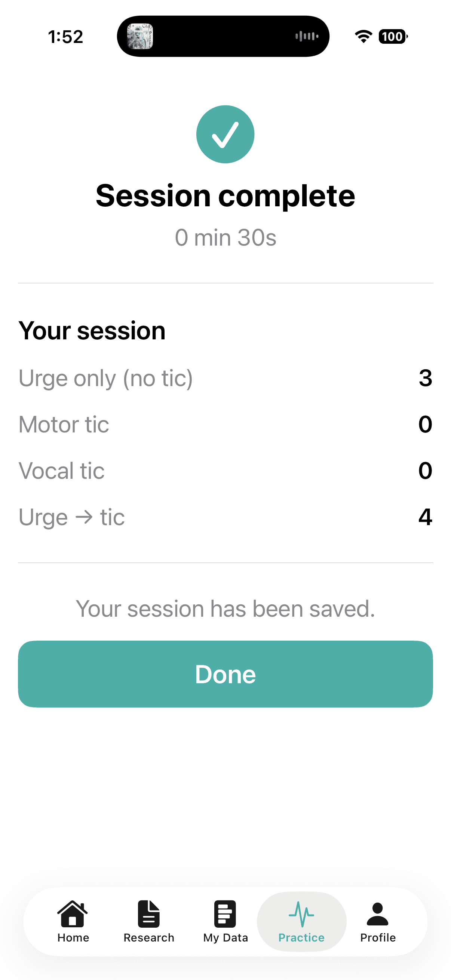Switch to the Home tab label
The image size is (451, 980).
[x=73, y=938]
